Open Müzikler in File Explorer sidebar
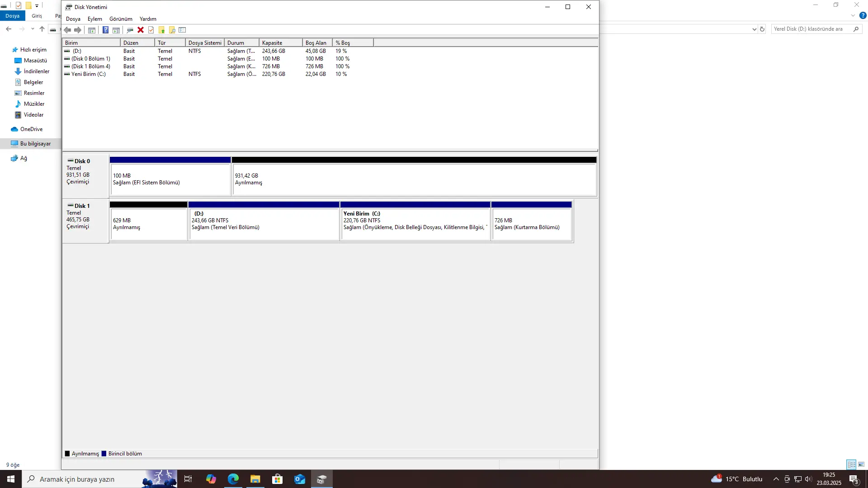Viewport: 868px width, 488px height. [x=29, y=104]
